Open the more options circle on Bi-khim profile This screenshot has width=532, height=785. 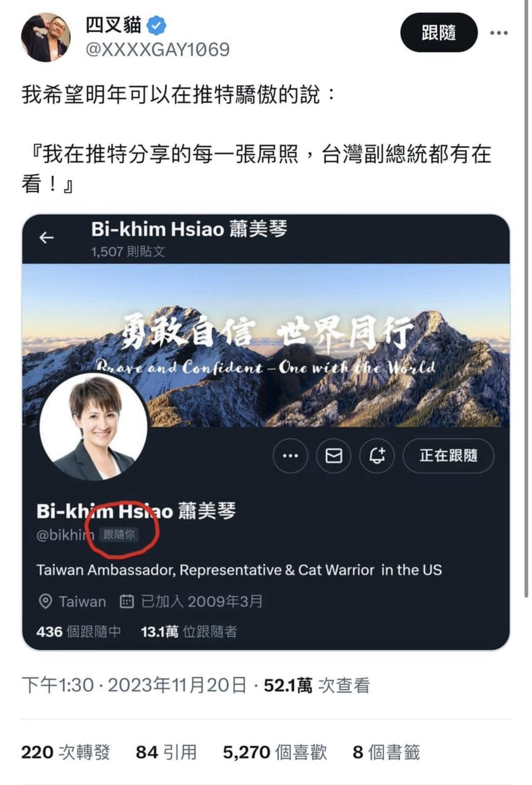click(290, 455)
